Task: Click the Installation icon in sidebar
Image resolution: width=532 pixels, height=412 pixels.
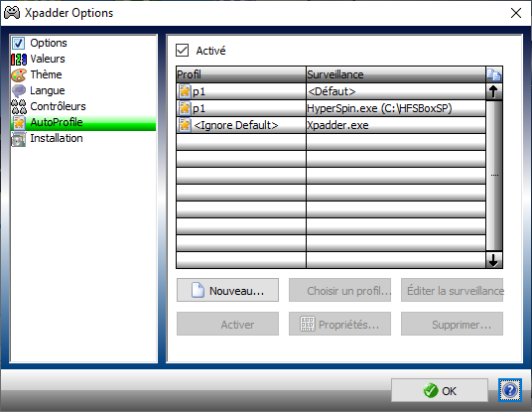Action: [x=18, y=139]
